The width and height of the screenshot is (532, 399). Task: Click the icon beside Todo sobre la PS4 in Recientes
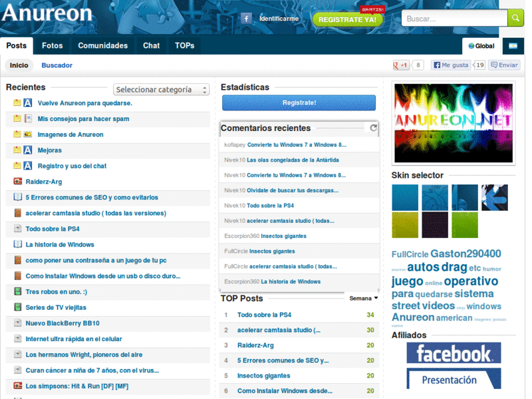[18, 228]
